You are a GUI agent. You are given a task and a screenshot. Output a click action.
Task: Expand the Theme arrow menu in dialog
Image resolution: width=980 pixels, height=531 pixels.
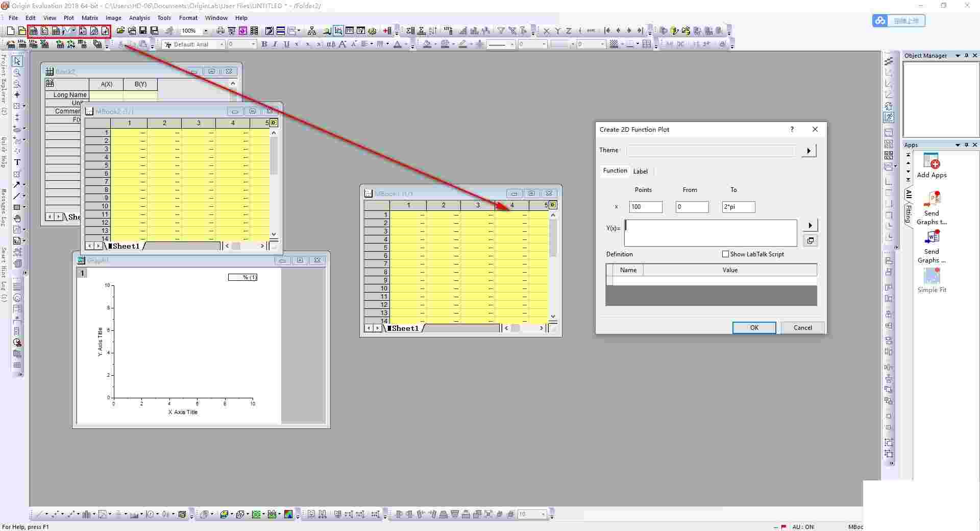(x=808, y=151)
